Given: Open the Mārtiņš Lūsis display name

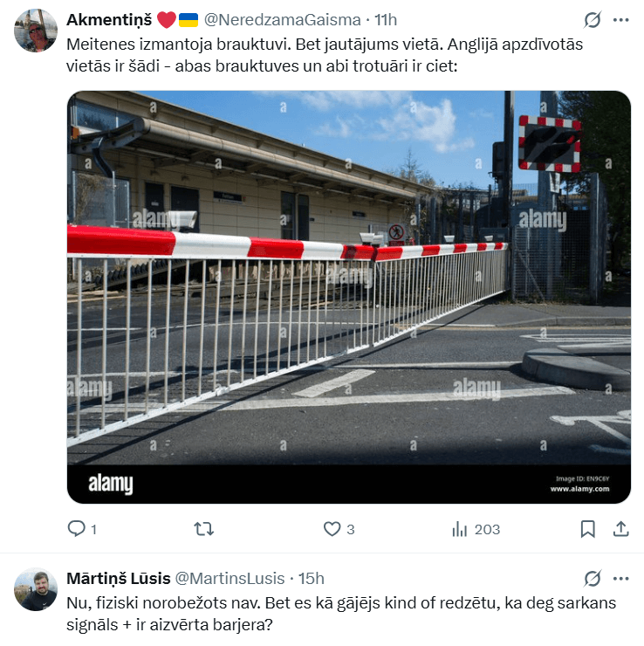Looking at the screenshot, I should (119, 579).
